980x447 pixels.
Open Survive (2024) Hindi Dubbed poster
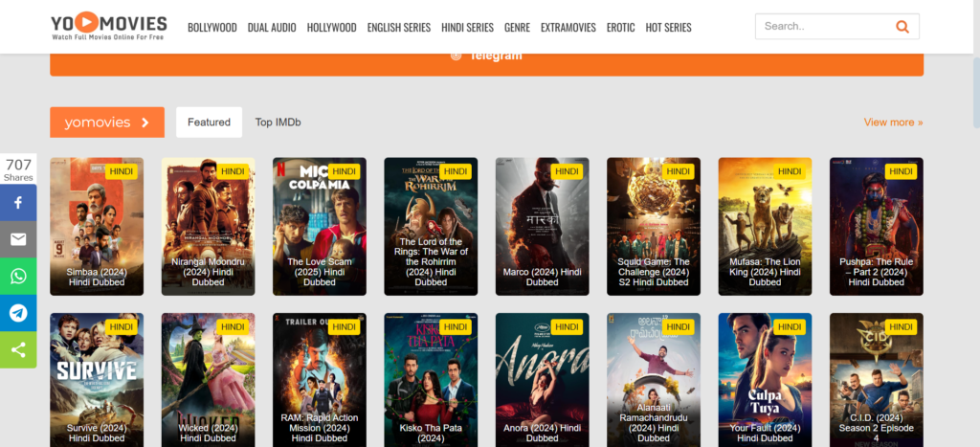(x=97, y=380)
